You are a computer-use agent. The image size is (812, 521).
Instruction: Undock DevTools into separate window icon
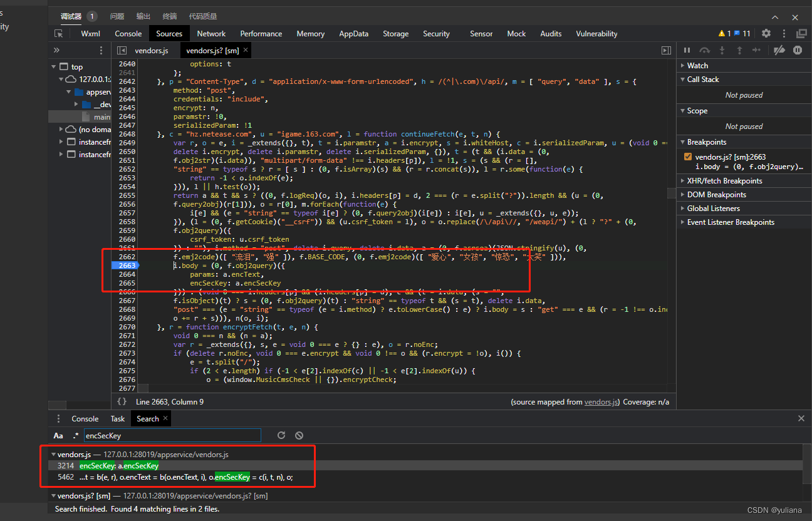(x=801, y=33)
